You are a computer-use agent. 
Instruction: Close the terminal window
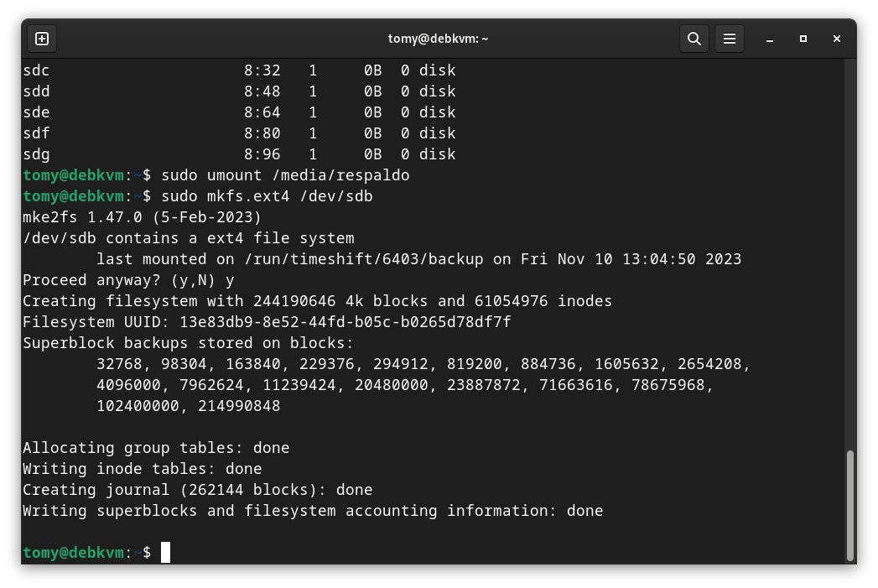point(837,39)
